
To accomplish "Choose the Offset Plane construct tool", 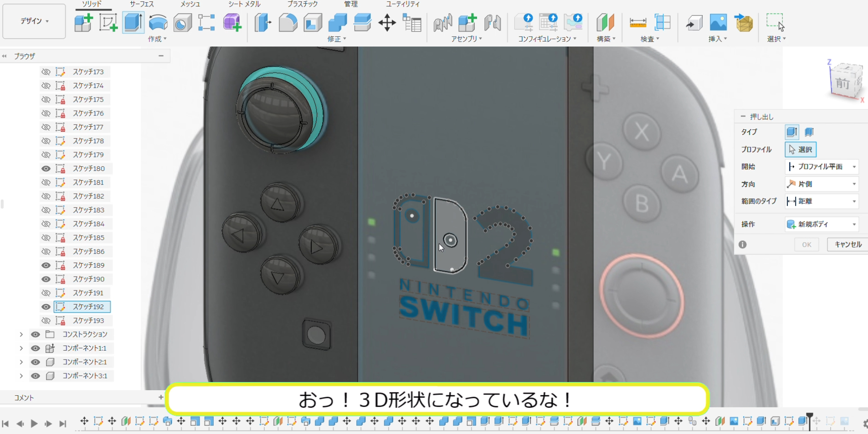I will (x=606, y=22).
